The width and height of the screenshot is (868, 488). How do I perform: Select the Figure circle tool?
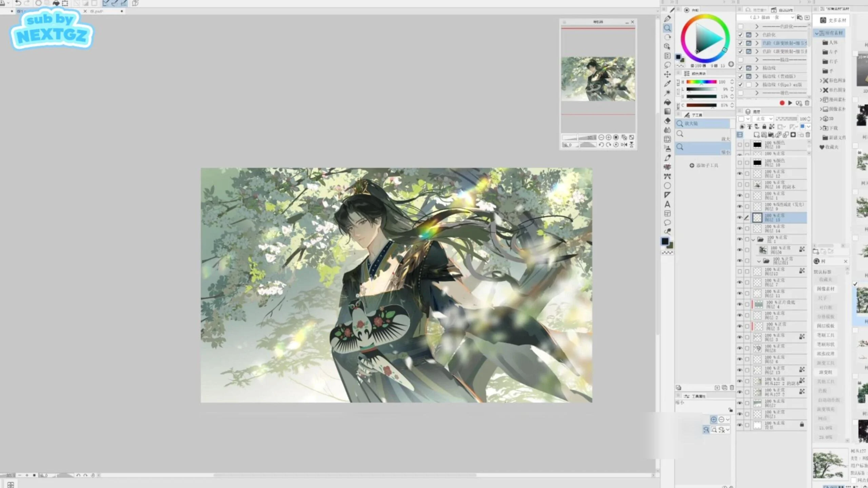(x=667, y=186)
